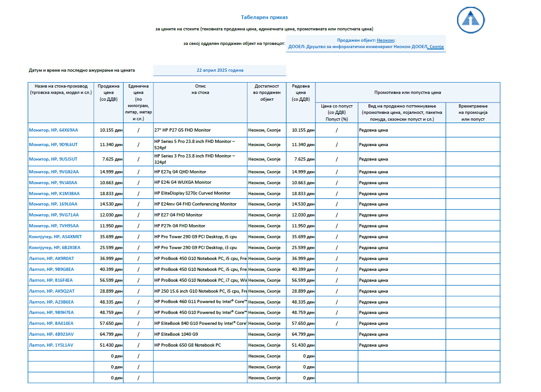Open the Компјутер, HP, 6B2X0EA product link

pyautogui.click(x=54, y=248)
